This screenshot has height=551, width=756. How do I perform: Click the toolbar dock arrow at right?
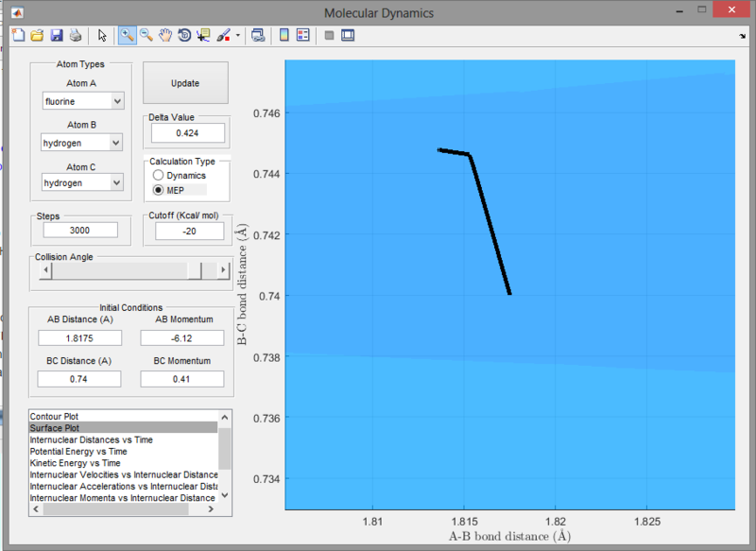pos(743,36)
